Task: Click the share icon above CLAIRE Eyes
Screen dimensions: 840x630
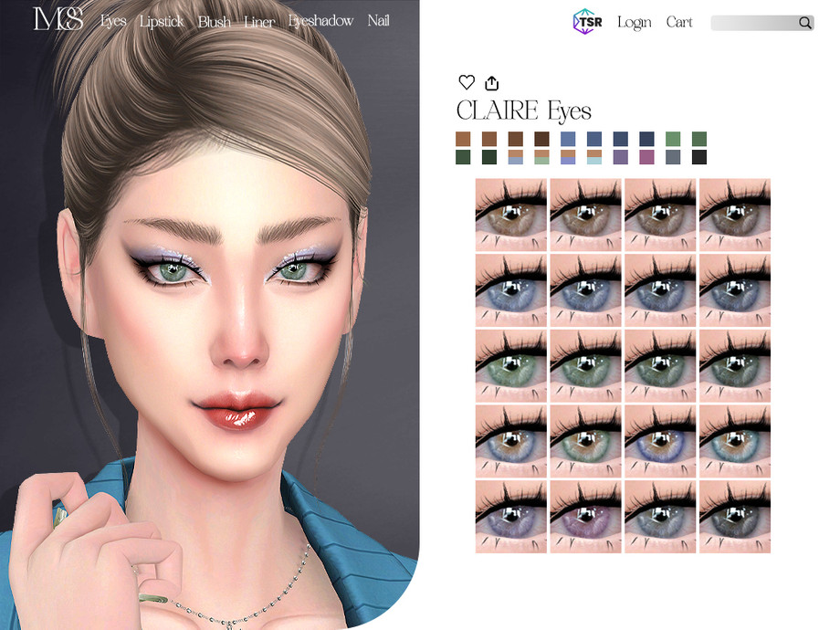Action: click(491, 82)
